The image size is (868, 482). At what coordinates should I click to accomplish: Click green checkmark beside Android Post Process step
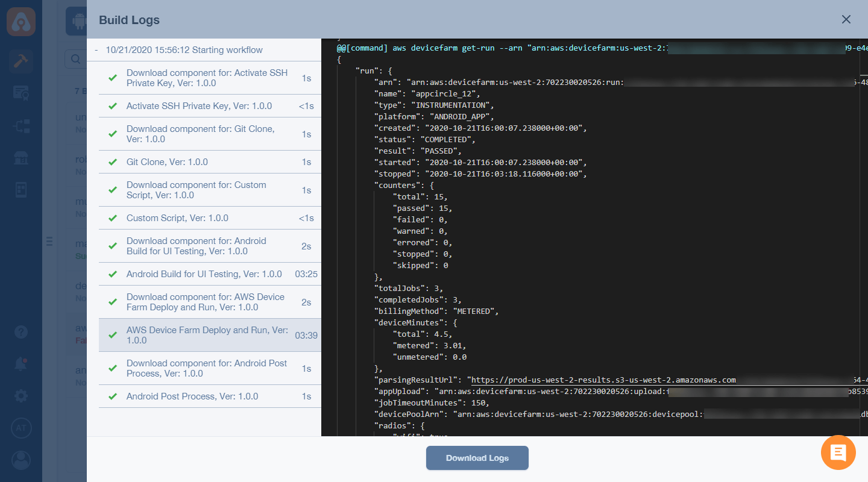coord(112,396)
